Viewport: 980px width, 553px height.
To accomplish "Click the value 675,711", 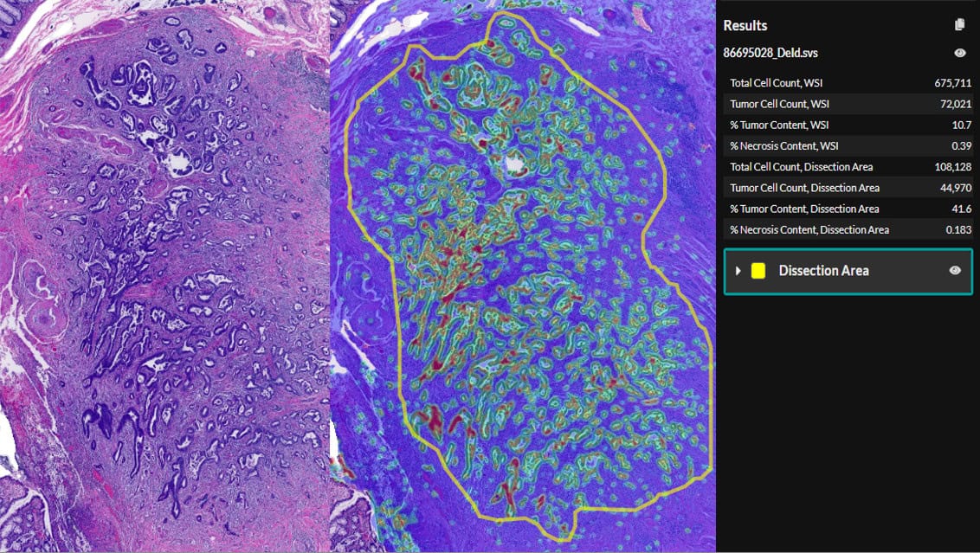I will 953,83.
